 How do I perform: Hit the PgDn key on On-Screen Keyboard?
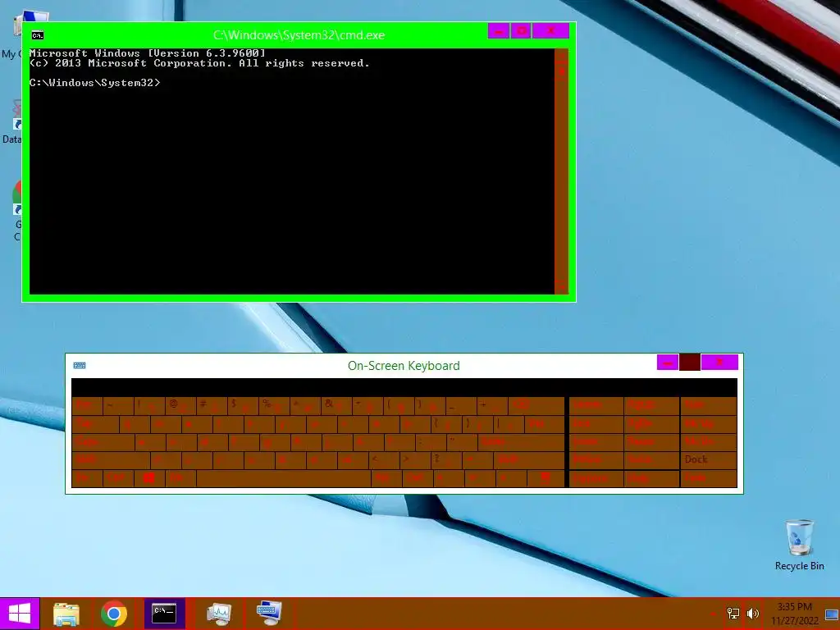652,424
